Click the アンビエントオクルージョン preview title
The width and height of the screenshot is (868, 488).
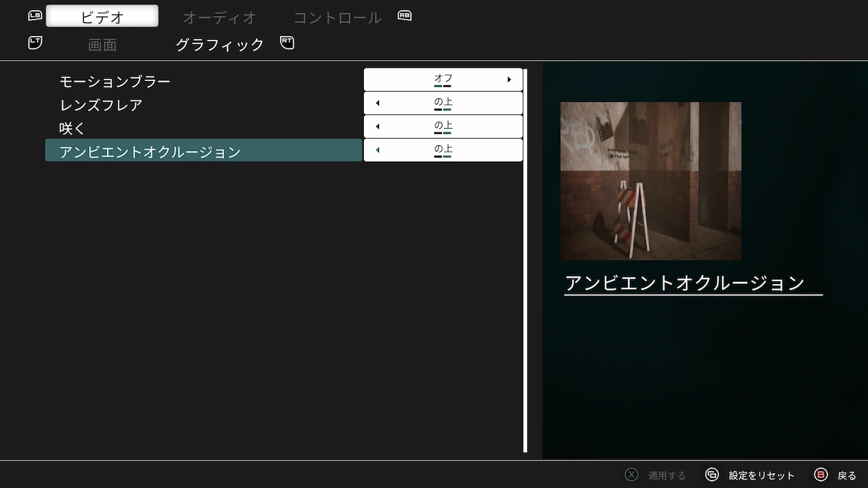(x=685, y=283)
